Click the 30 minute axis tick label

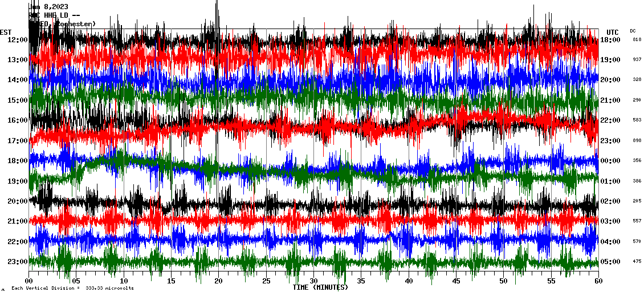tap(313, 281)
